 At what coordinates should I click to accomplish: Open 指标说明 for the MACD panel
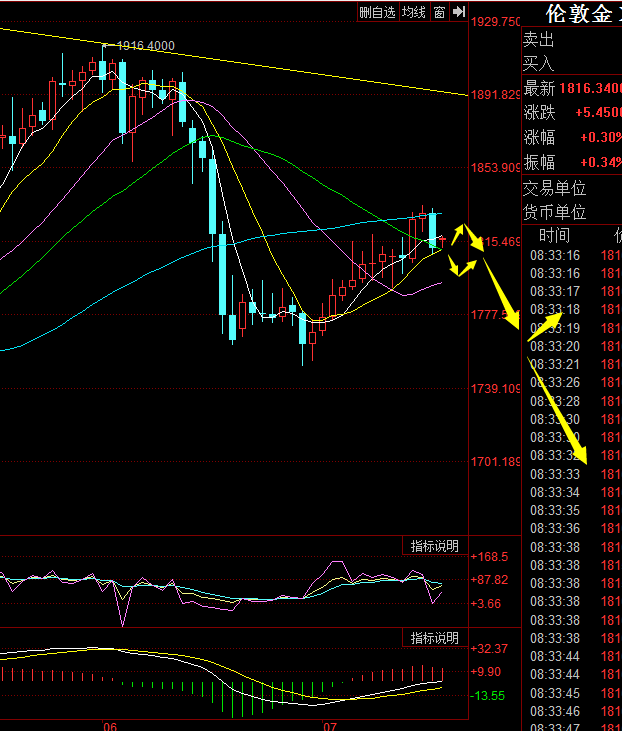point(435,638)
